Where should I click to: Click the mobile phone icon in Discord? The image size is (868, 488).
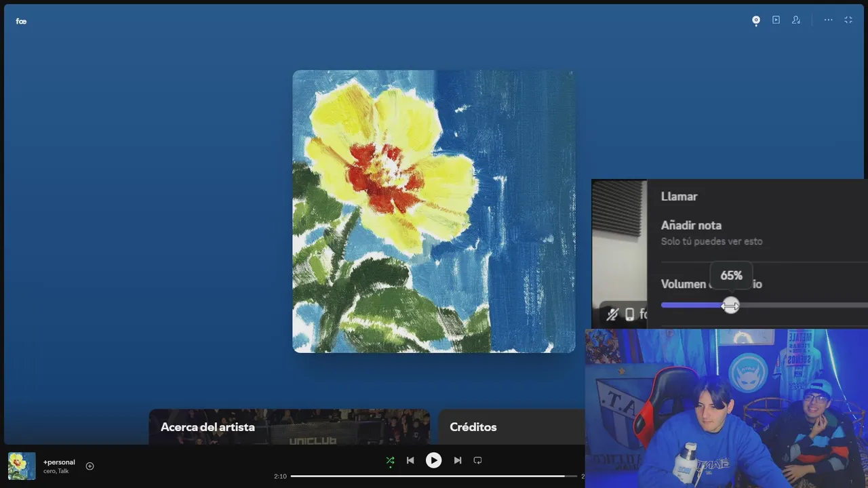click(629, 314)
